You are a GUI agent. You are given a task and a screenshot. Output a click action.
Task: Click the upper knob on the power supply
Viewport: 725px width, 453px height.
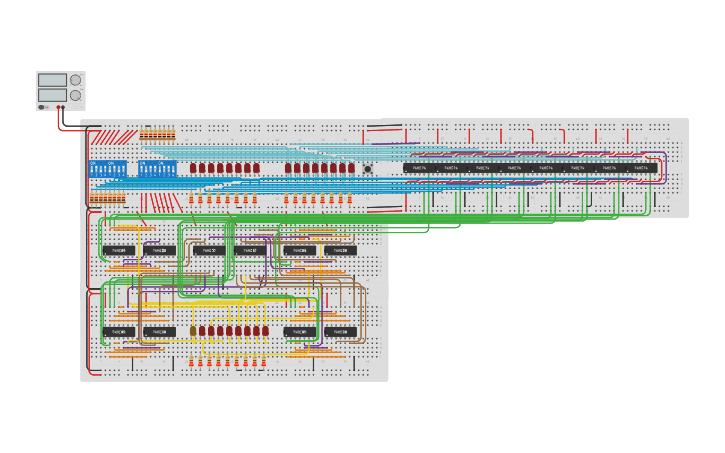click(75, 80)
